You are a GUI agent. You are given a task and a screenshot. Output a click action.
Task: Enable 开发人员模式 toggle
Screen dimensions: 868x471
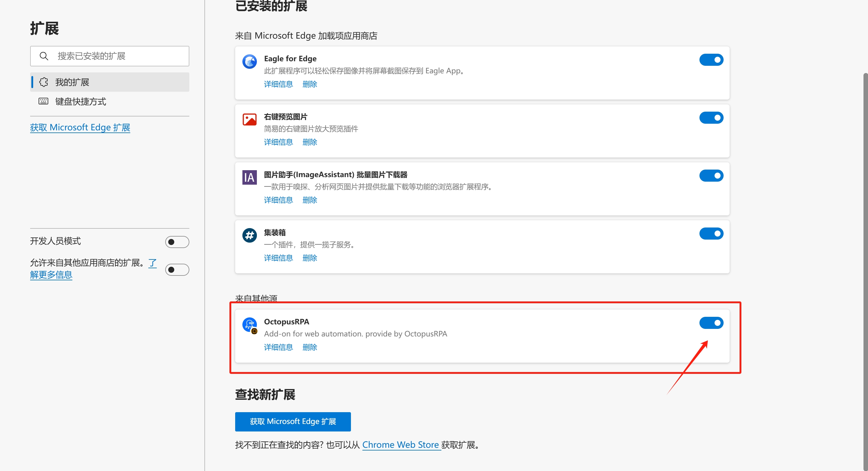[x=177, y=241]
